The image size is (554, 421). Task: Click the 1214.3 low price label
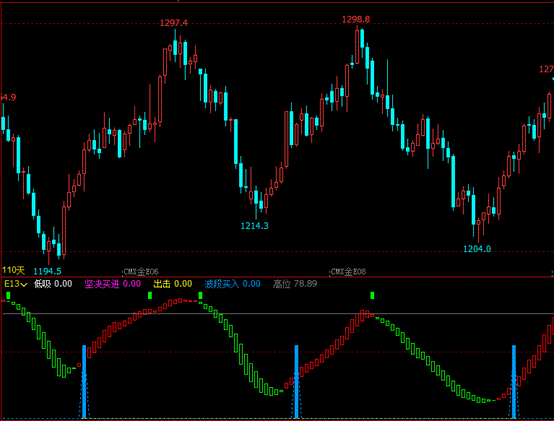click(x=254, y=226)
